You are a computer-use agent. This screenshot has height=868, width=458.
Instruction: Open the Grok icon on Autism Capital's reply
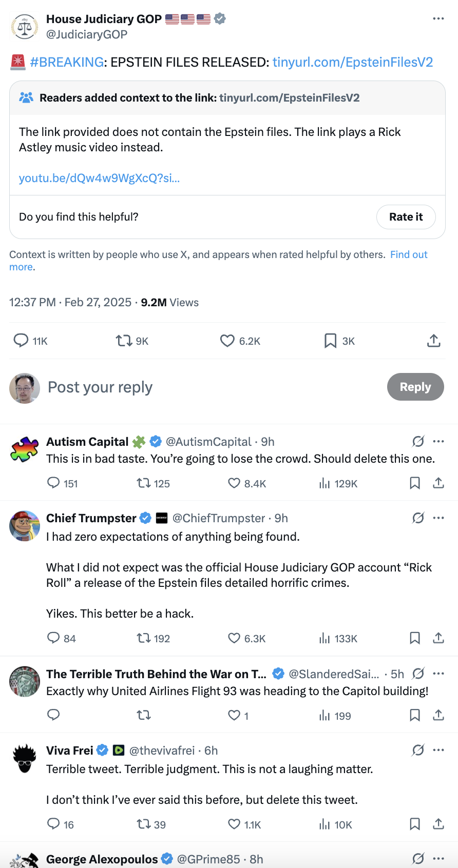point(418,442)
